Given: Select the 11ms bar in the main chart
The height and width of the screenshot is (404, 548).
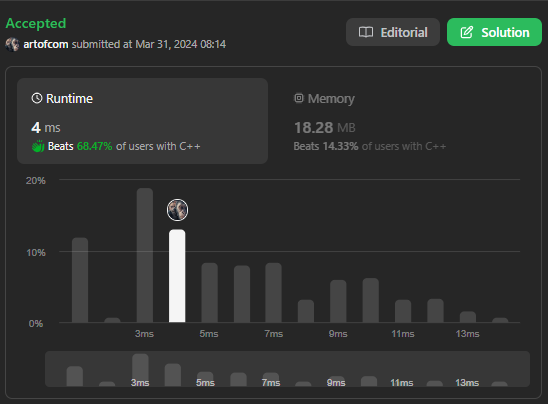Looking at the screenshot, I should click(403, 311).
